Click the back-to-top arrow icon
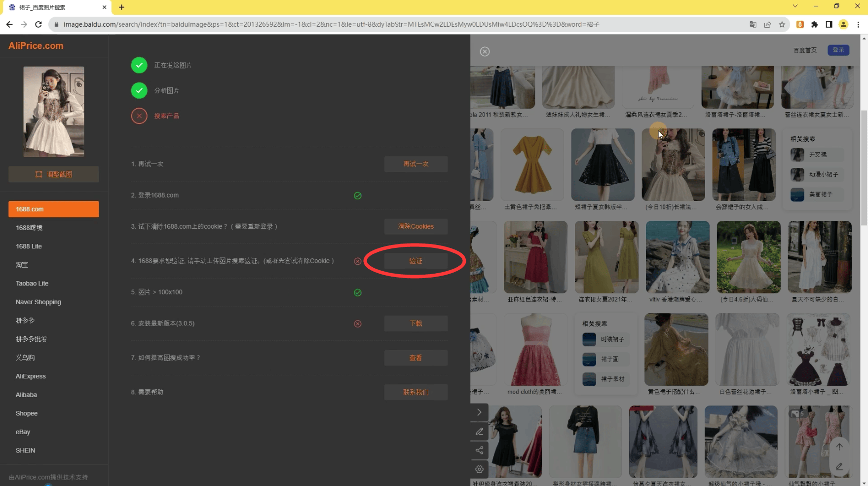Image resolution: width=868 pixels, height=486 pixels. pyautogui.click(x=839, y=446)
